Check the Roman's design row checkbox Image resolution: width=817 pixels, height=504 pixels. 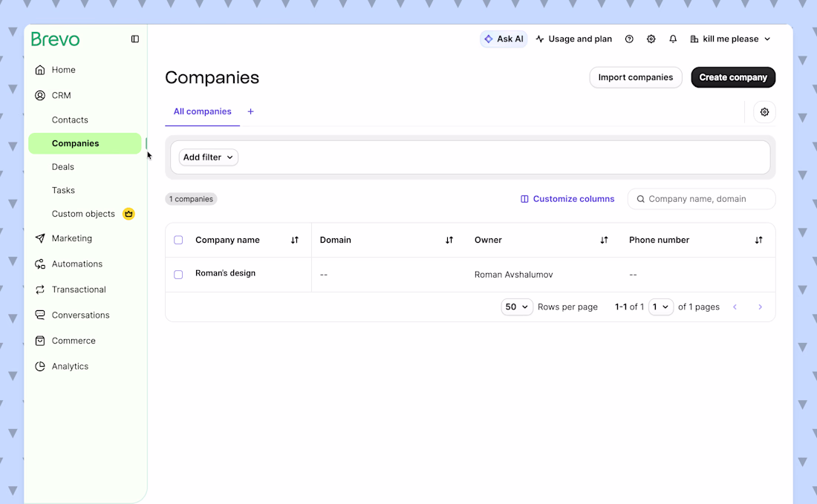coord(178,275)
